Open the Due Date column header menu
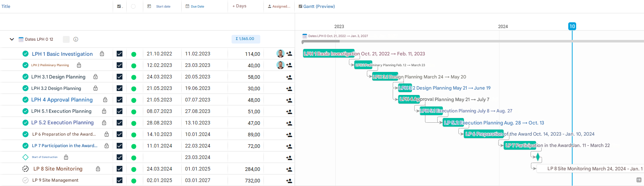 tap(197, 6)
